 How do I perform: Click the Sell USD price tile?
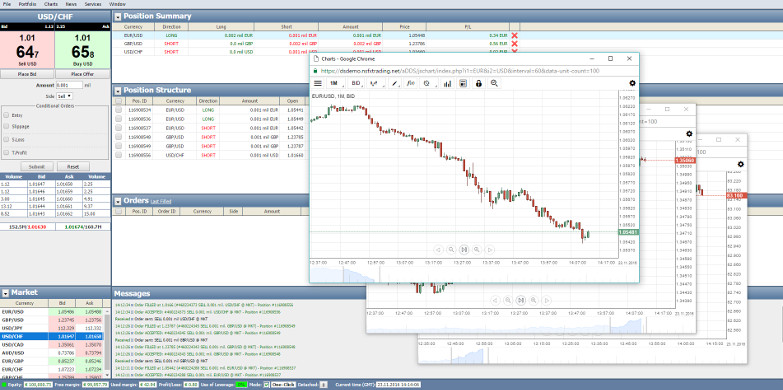coord(26,49)
